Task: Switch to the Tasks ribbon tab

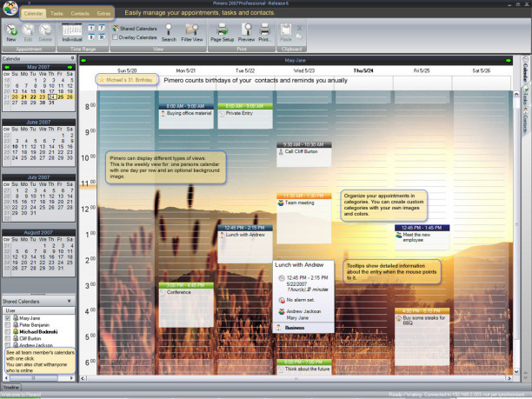Action: (57, 14)
